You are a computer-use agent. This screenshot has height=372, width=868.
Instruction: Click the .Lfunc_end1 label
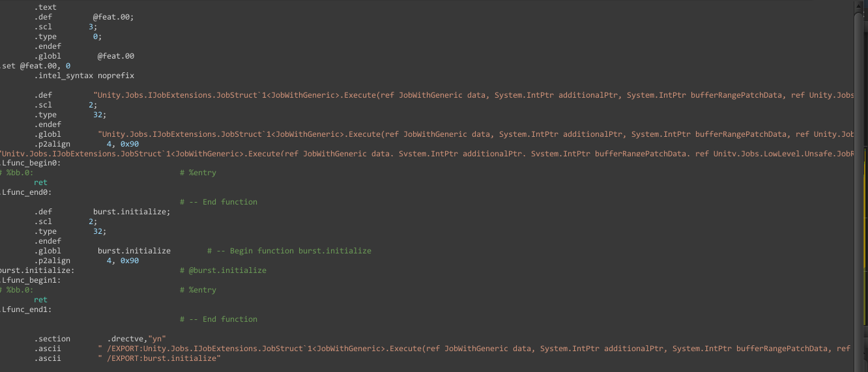26,309
